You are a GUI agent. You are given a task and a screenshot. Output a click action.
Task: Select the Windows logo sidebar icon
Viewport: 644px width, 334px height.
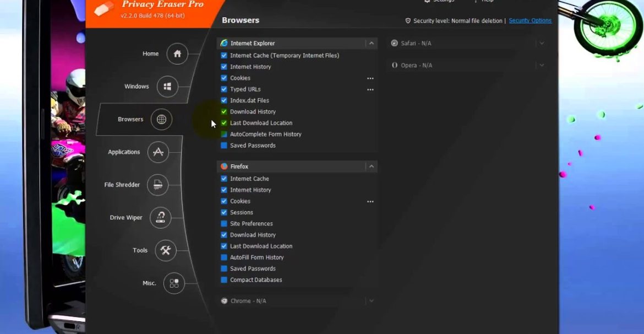[x=167, y=87]
